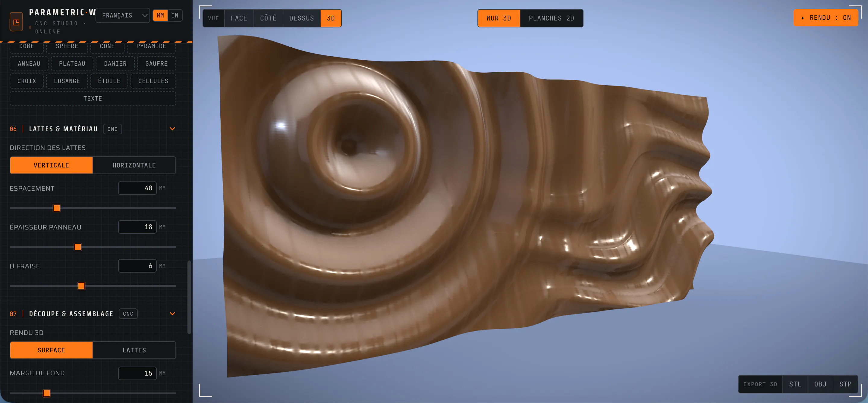Select the 3D view tab
Image resolution: width=868 pixels, height=403 pixels.
pos(331,18)
